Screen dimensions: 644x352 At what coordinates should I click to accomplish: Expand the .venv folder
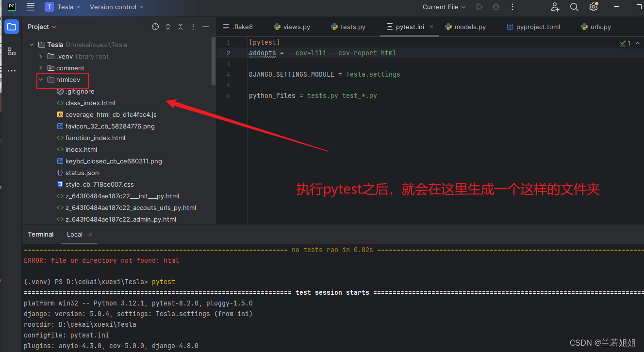(x=41, y=56)
